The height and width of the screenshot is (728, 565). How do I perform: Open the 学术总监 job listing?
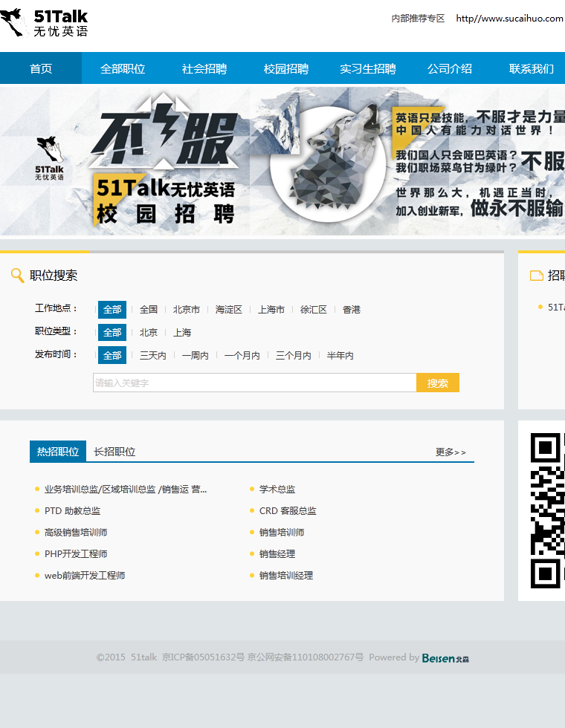pyautogui.click(x=277, y=489)
